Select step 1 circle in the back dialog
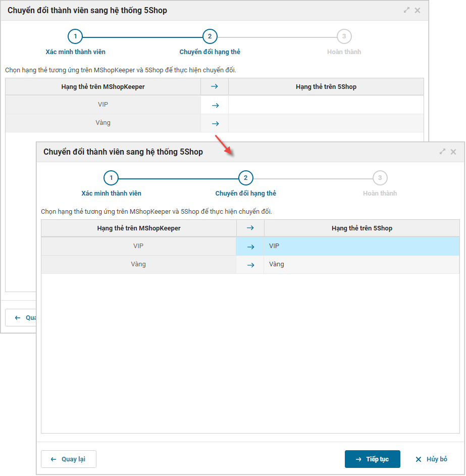466x476 pixels. pos(75,36)
